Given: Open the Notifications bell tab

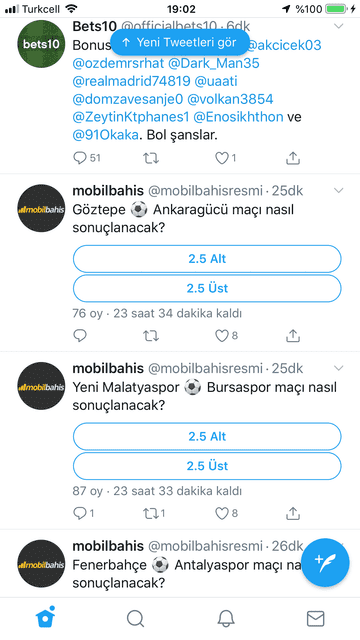Looking at the screenshot, I should click(226, 618).
